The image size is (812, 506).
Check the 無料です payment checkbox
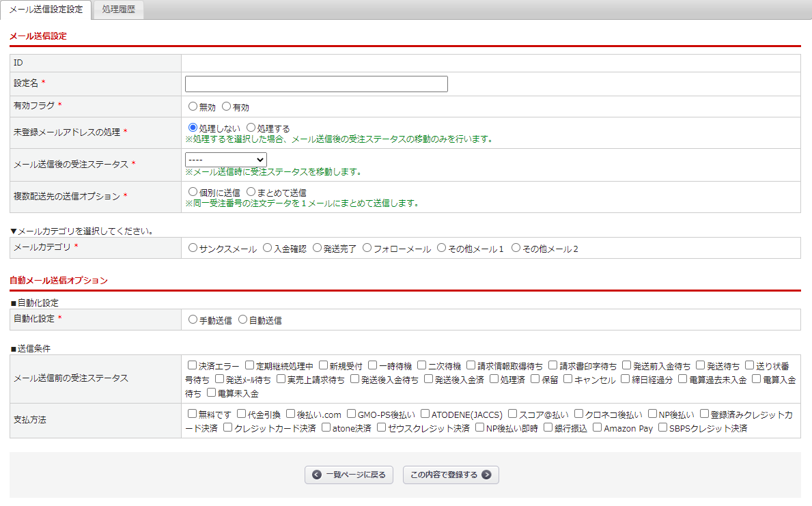click(192, 413)
